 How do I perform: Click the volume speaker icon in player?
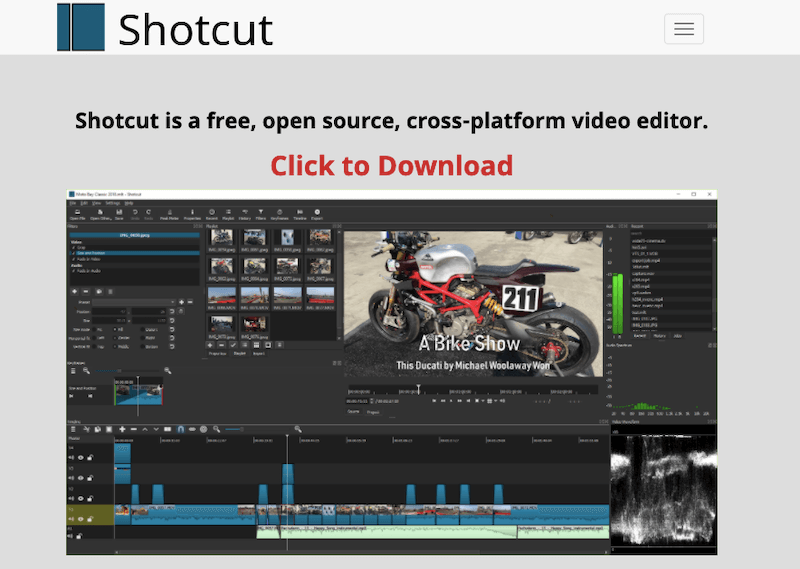(x=503, y=401)
